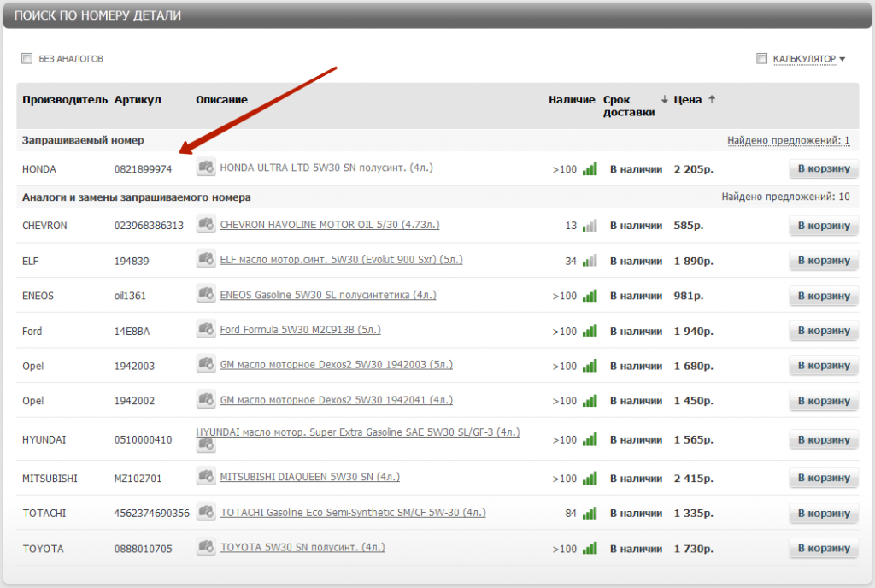875x588 pixels.
Task: Open photo icon for CHEVRON HAVOLINE row
Action: (206, 224)
